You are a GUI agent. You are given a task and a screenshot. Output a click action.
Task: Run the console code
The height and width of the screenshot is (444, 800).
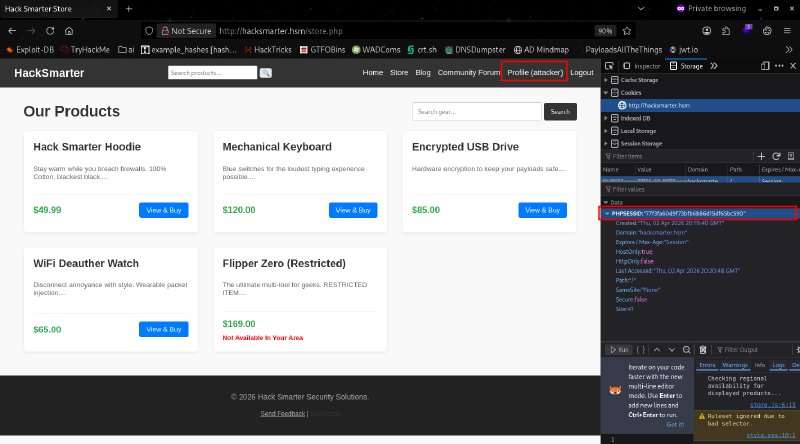pos(619,350)
